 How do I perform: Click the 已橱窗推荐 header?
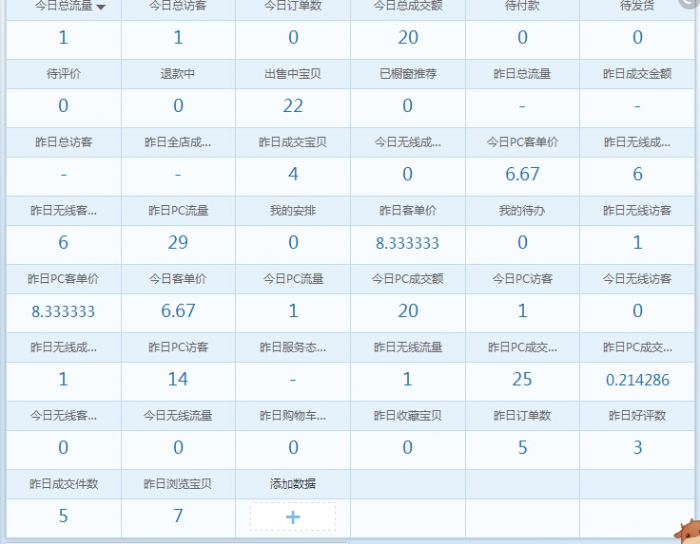click(408, 74)
